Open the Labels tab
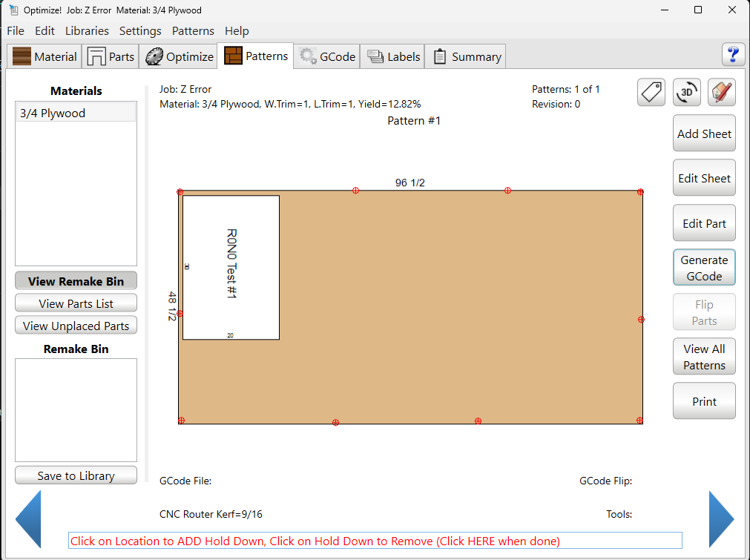Image resolution: width=750 pixels, height=560 pixels. pos(393,57)
